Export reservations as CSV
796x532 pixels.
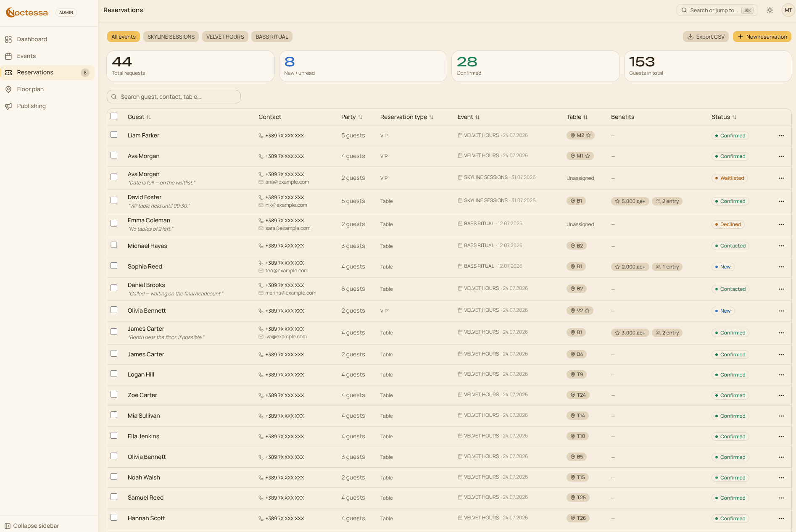[706, 37]
